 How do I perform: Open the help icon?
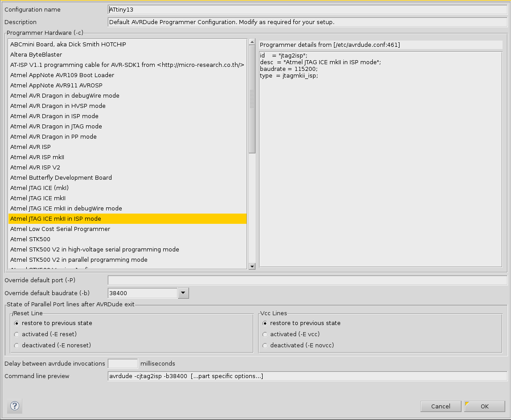[x=15, y=406]
